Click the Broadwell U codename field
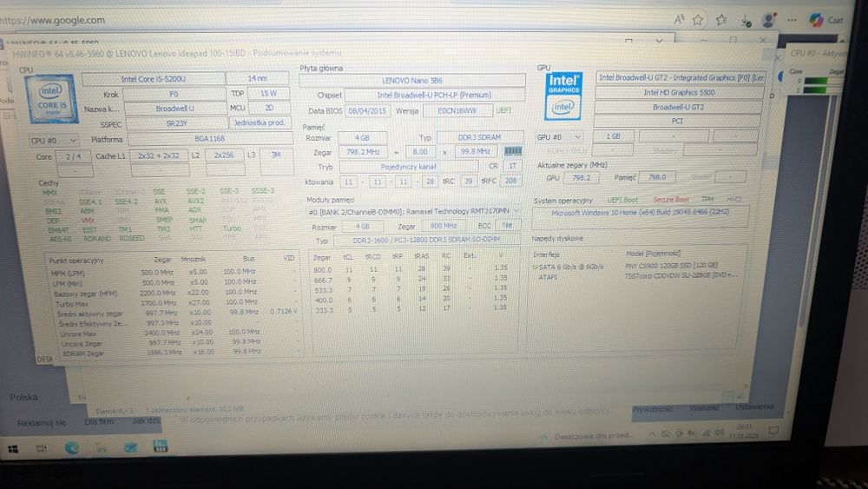The height and width of the screenshot is (489, 868). tap(175, 109)
